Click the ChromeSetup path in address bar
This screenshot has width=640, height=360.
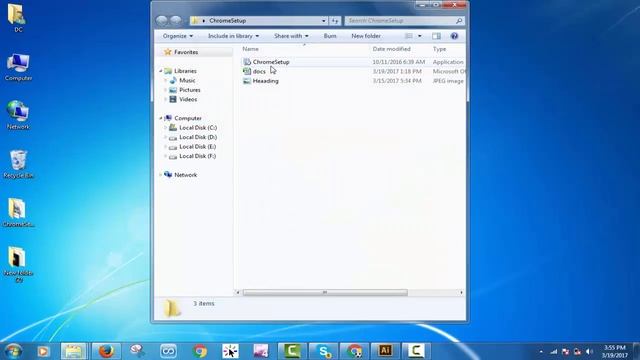227,21
